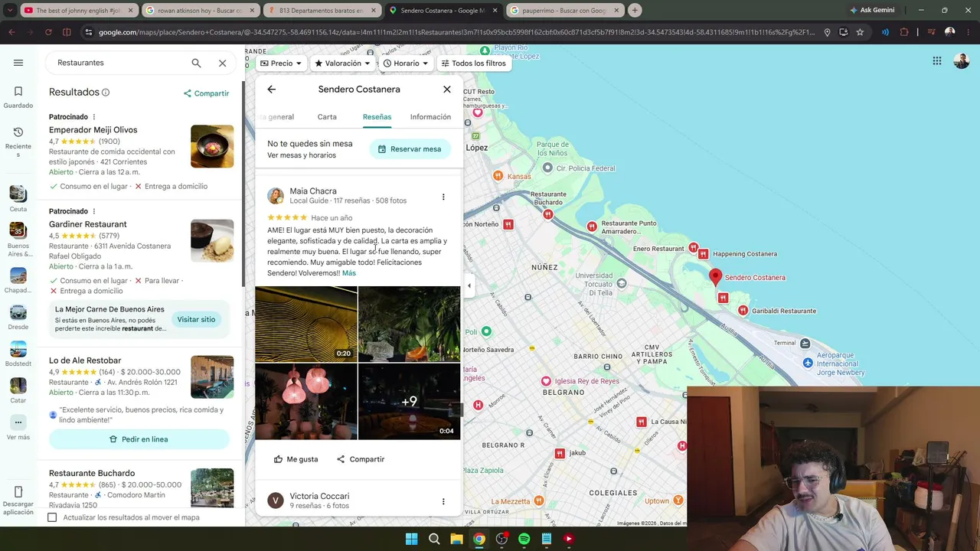Open Emperador Meiji Olivos result photo
Viewport: 980px width, 551px height.
[x=212, y=146]
